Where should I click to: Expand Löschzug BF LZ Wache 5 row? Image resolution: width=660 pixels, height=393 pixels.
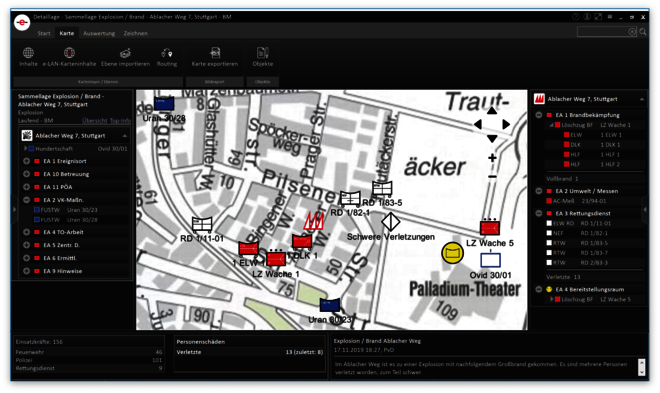pyautogui.click(x=551, y=299)
